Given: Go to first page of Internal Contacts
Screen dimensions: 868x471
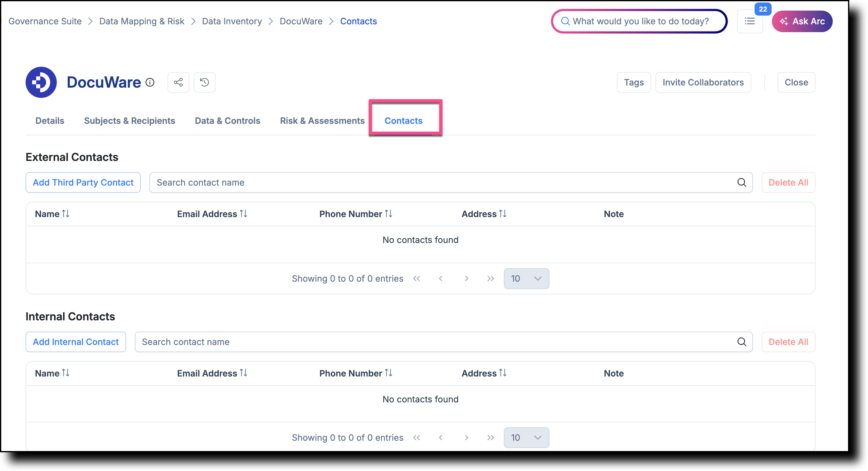Looking at the screenshot, I should point(417,438).
